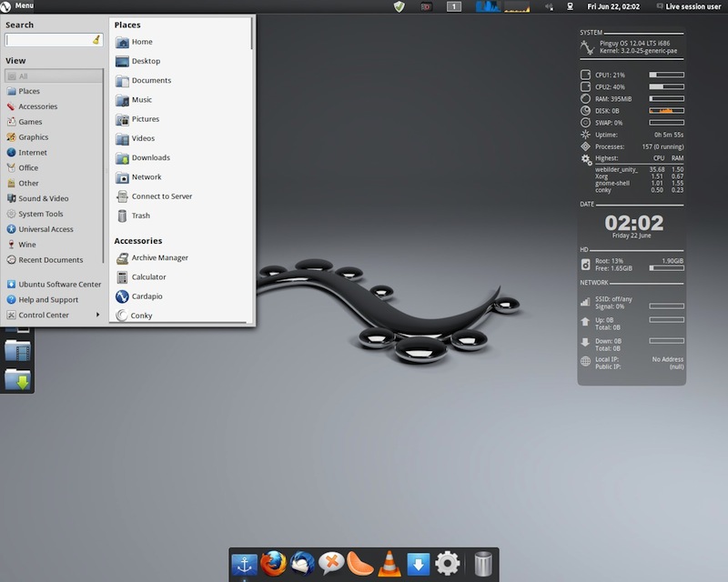The height and width of the screenshot is (582, 728).
Task: Open the Documents folder under Places
Action: (x=150, y=80)
